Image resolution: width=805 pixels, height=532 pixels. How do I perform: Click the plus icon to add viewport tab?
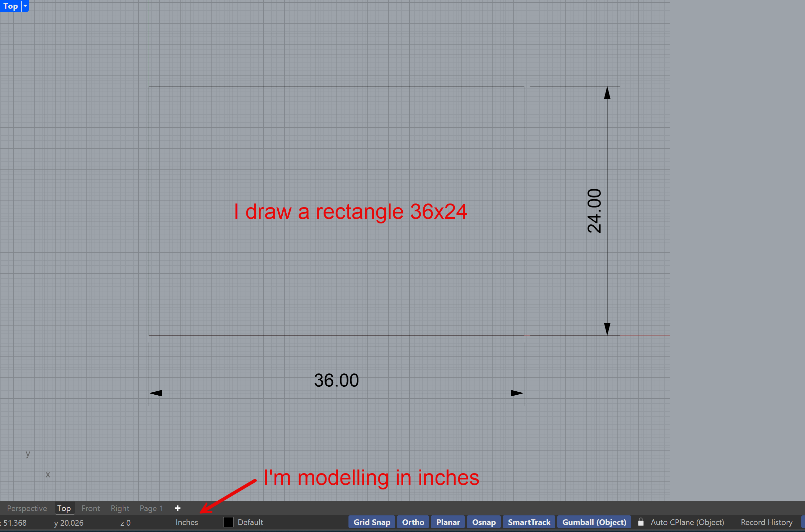point(178,508)
